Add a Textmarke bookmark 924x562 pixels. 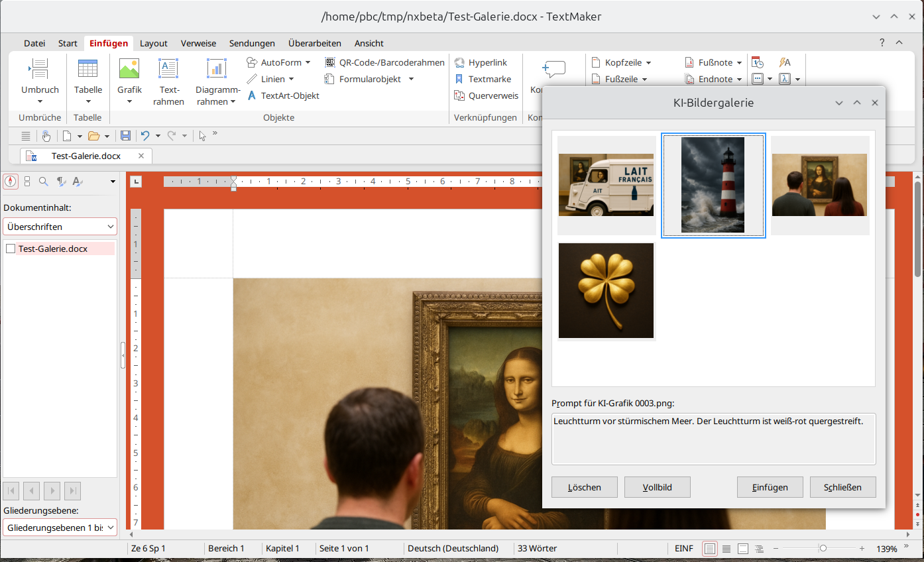tap(483, 79)
